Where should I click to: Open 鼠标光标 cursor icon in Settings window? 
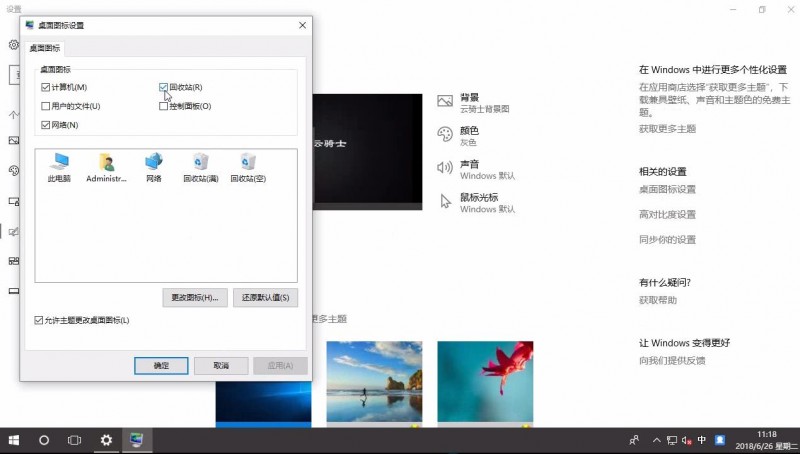(445, 201)
